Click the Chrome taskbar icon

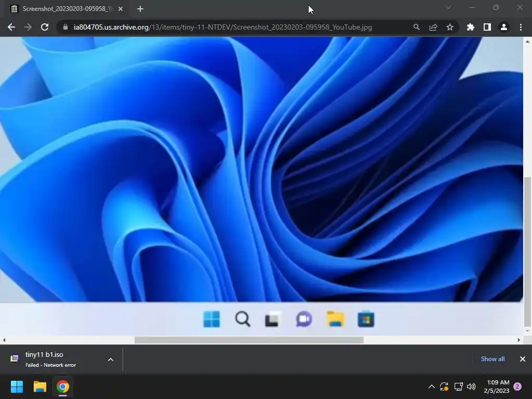(x=63, y=387)
